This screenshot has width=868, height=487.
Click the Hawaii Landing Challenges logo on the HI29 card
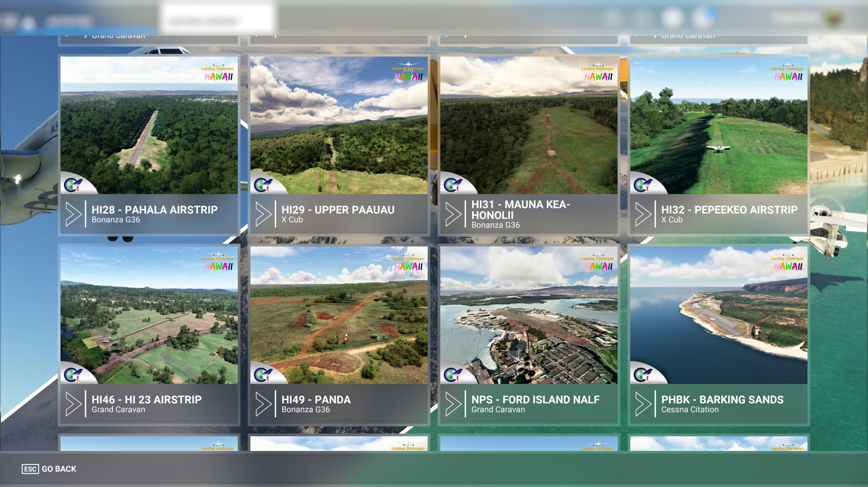408,72
